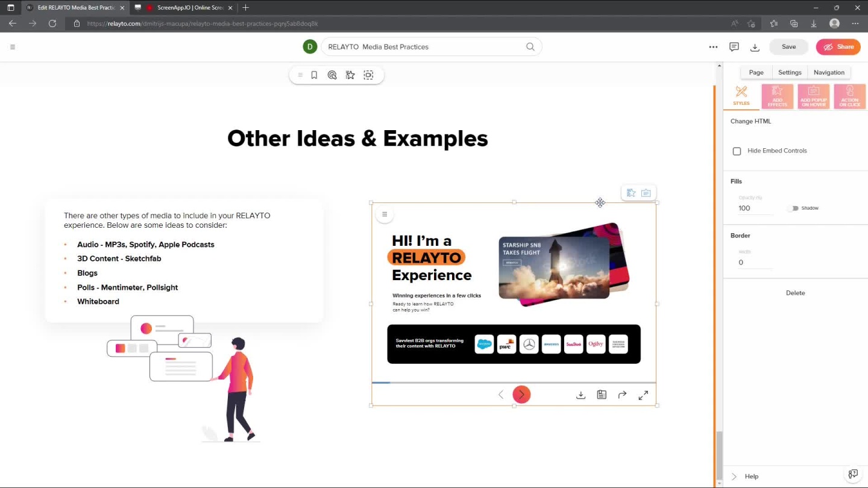
Task: Click the bookmark icon in floating toolbar
Action: tap(314, 75)
